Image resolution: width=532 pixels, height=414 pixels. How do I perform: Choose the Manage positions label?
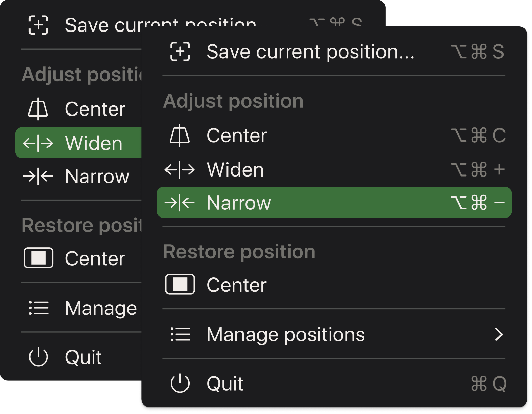click(285, 334)
